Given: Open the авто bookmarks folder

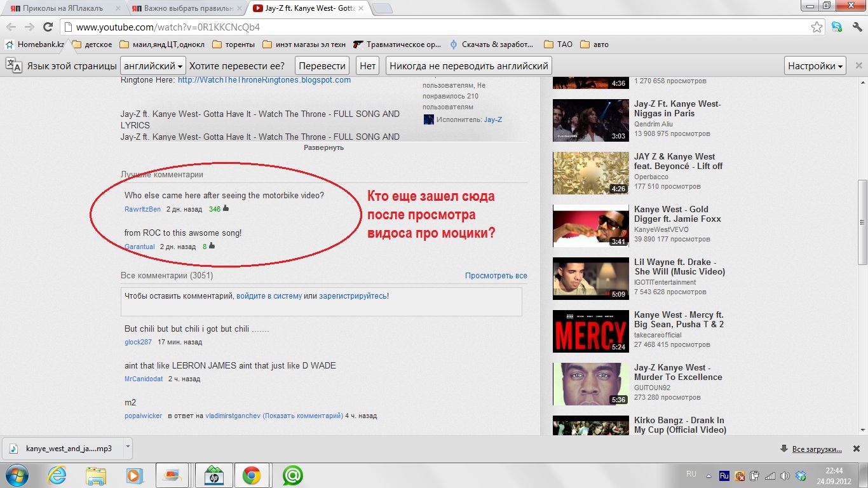Looking at the screenshot, I should [594, 44].
